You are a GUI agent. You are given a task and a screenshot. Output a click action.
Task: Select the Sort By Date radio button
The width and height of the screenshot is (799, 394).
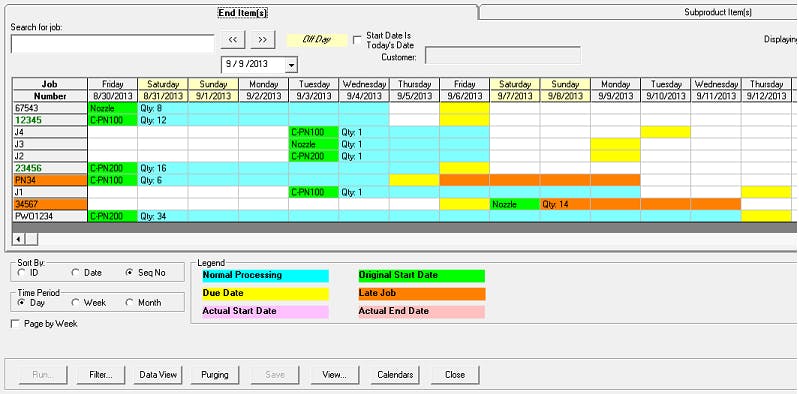[x=75, y=273]
